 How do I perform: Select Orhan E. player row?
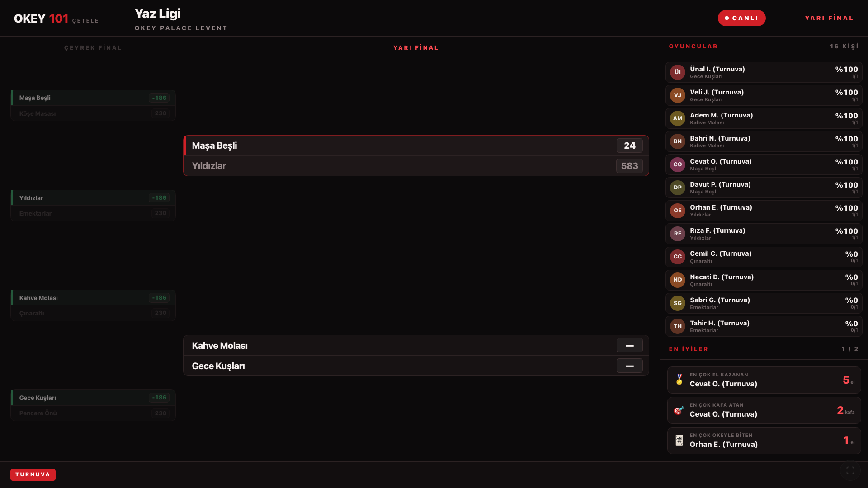point(764,211)
